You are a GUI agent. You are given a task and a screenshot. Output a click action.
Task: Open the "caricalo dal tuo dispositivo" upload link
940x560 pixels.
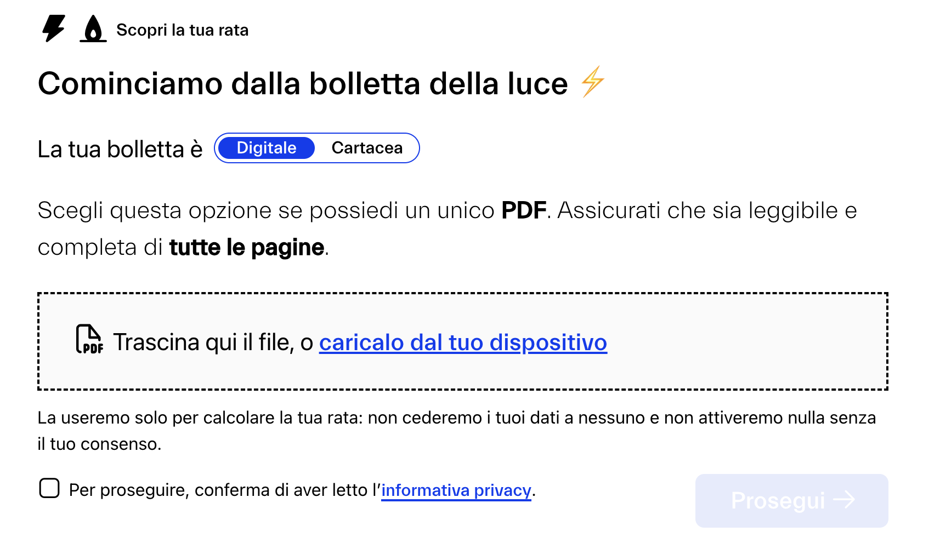(463, 342)
